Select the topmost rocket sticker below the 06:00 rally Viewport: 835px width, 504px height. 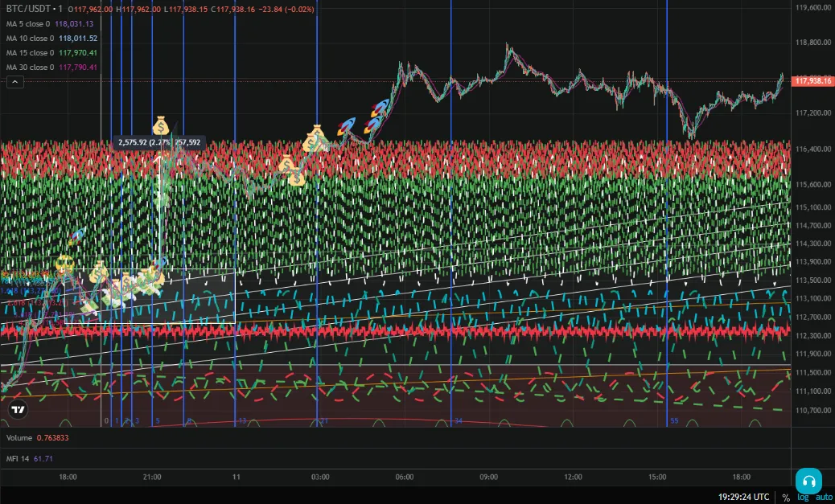[x=380, y=108]
